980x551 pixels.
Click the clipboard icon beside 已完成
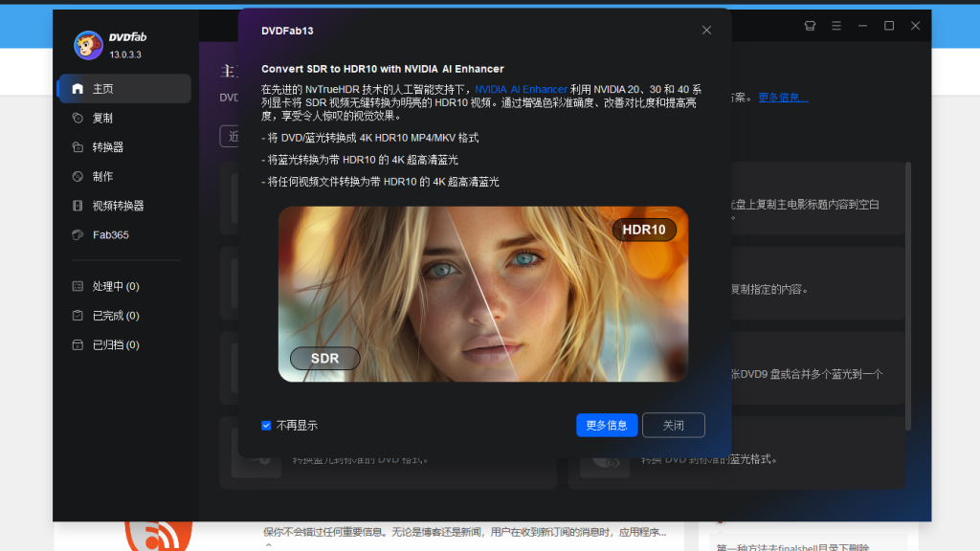78,316
